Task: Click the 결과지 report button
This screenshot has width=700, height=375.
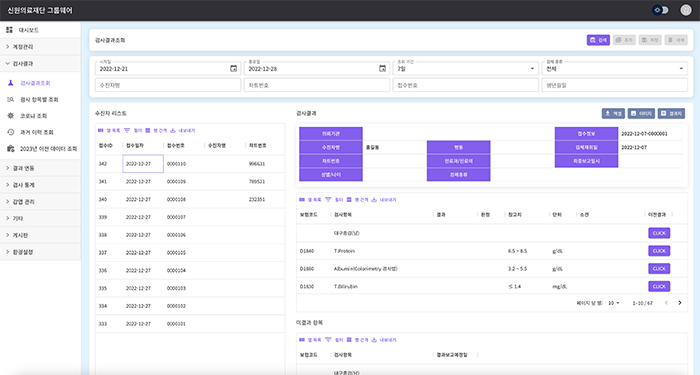Action: coord(671,113)
